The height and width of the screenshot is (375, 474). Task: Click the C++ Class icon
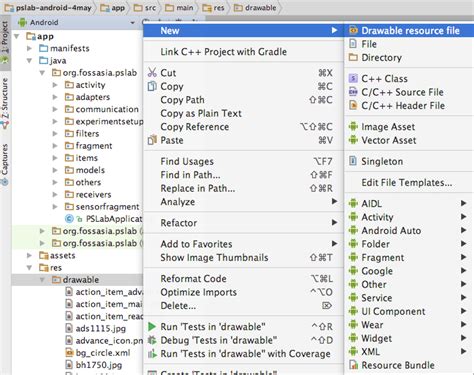click(x=353, y=79)
